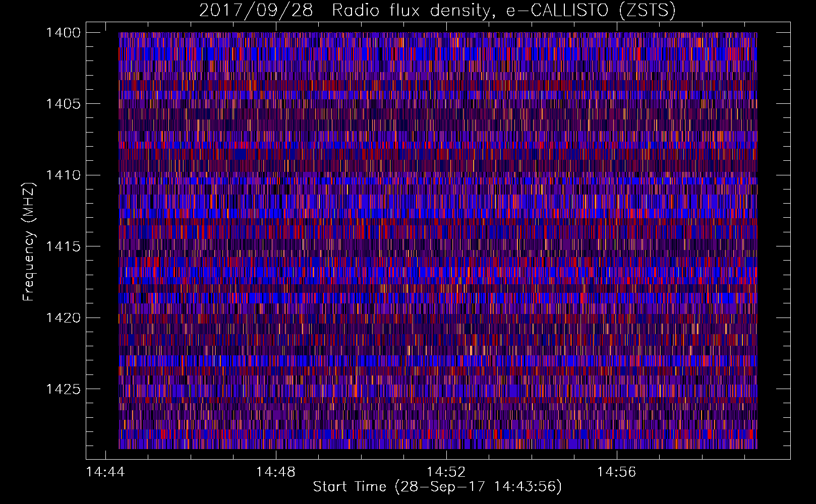816x504 pixels.
Task: Click the 'Frequency (MHZ)' axis title
Action: (x=29, y=242)
